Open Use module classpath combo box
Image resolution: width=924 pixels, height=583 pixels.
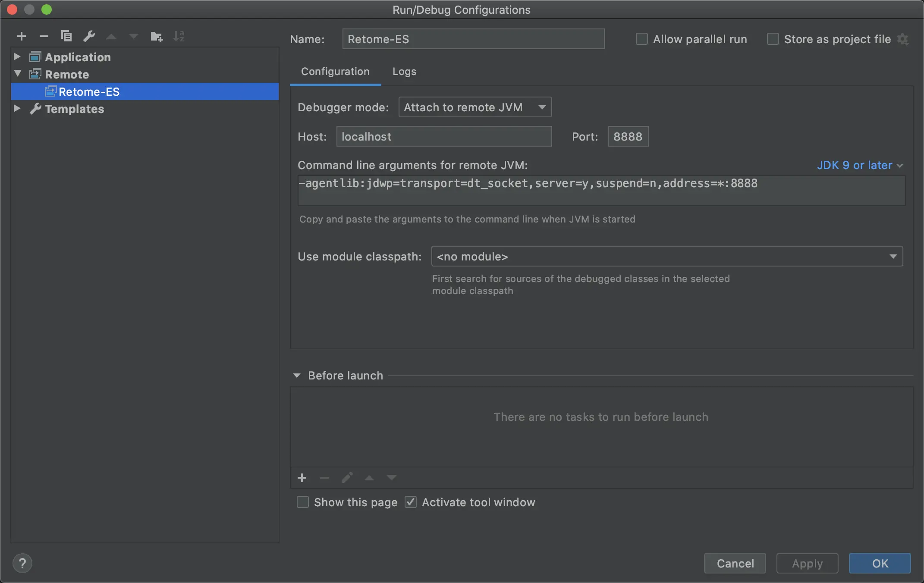(666, 257)
